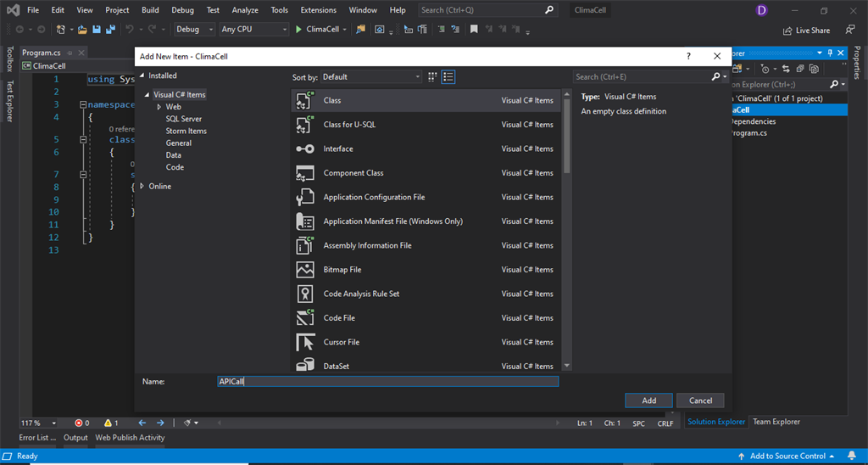The width and height of the screenshot is (868, 465).
Task: Select the Interface item template icon
Action: click(305, 148)
